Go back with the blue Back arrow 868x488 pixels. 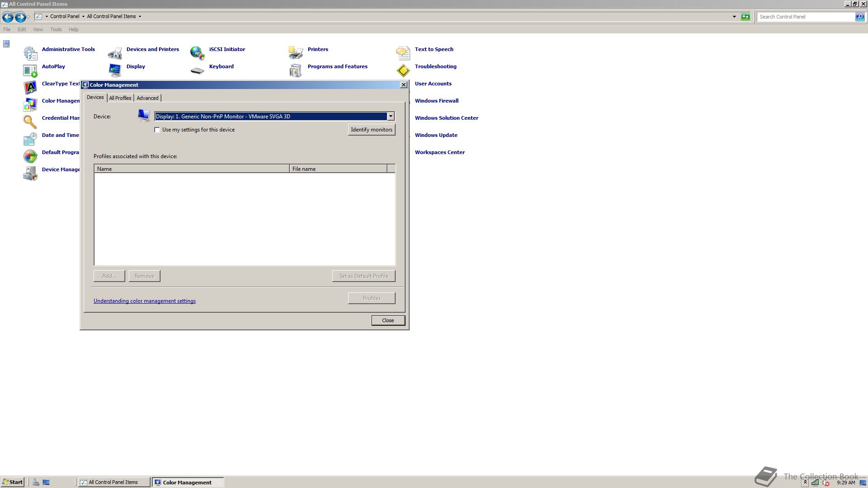point(8,17)
